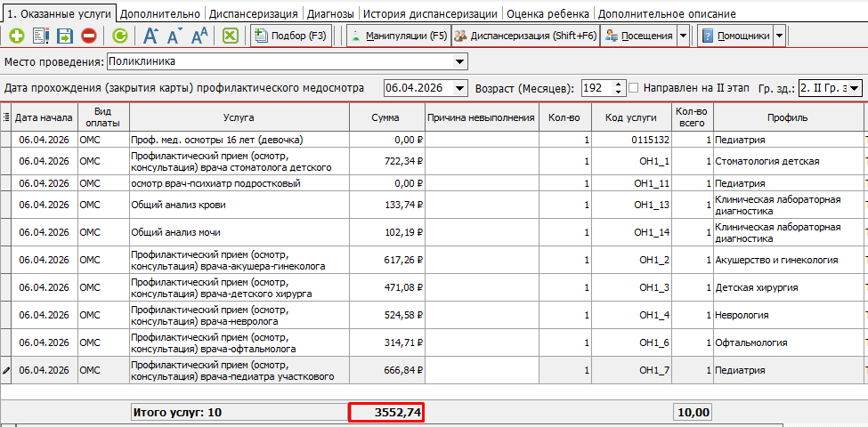Viewport: 868px width, 427px height.
Task: Click the green refresh icon
Action: (119, 36)
